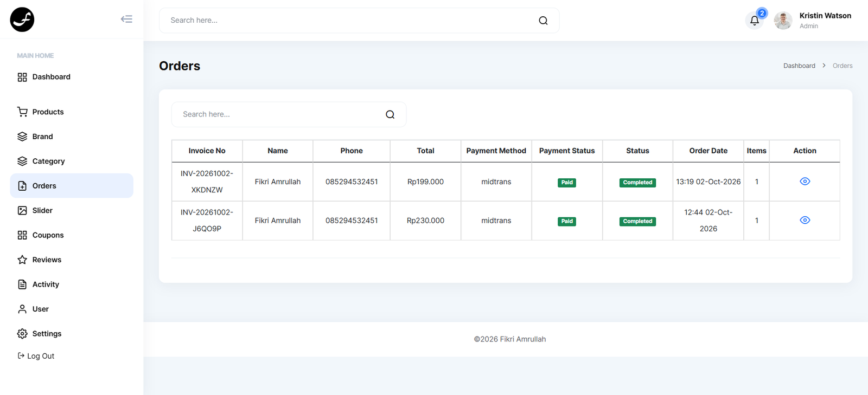Click the Settings gear icon
This screenshot has height=395, width=868.
[x=22, y=334]
